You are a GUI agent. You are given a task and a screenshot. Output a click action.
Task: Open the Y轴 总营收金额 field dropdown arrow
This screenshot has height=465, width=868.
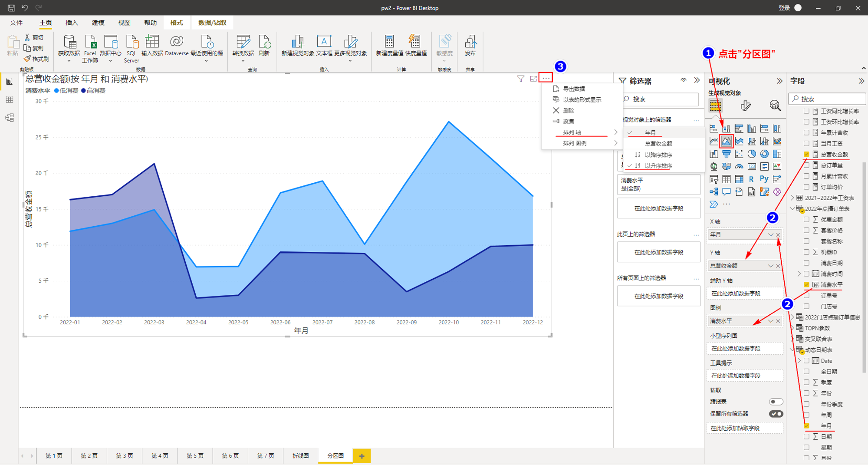coord(771,266)
